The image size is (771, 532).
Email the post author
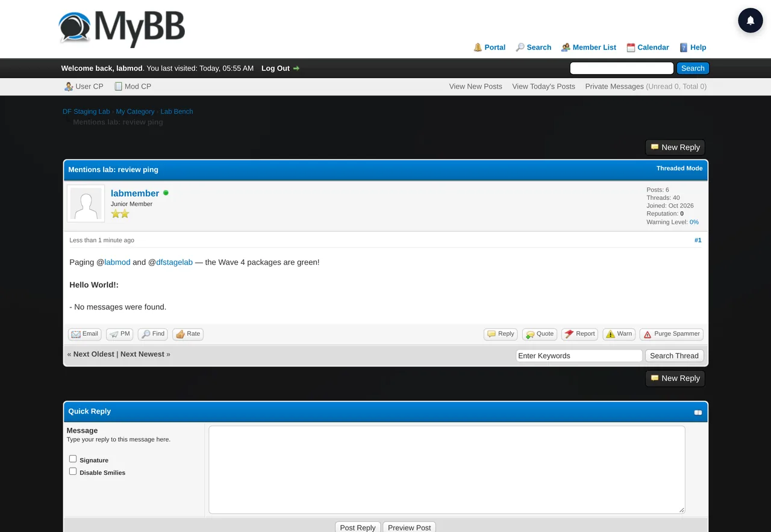[x=84, y=334]
